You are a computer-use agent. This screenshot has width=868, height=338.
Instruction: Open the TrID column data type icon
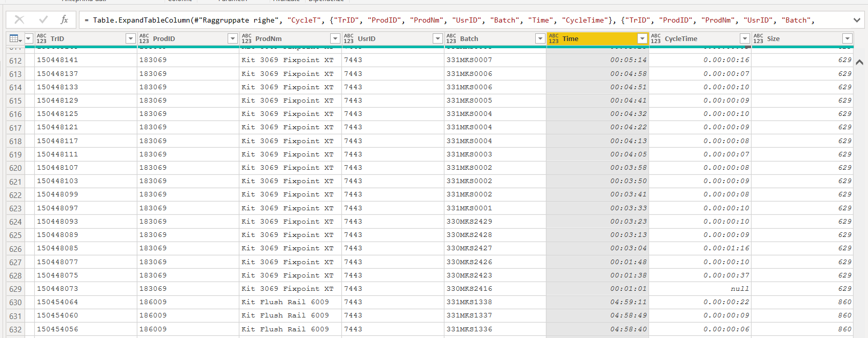click(42, 38)
